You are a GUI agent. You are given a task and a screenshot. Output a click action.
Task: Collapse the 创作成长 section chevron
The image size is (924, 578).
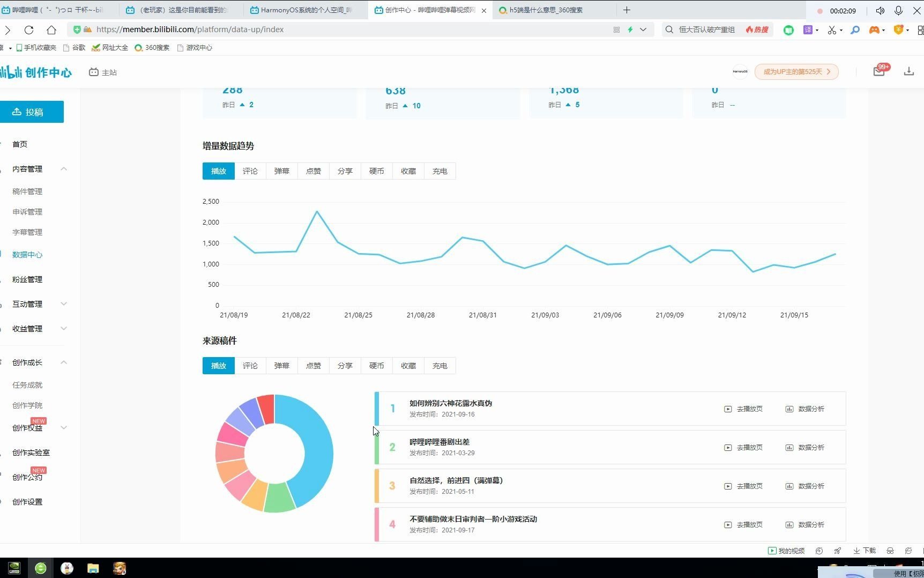(64, 362)
